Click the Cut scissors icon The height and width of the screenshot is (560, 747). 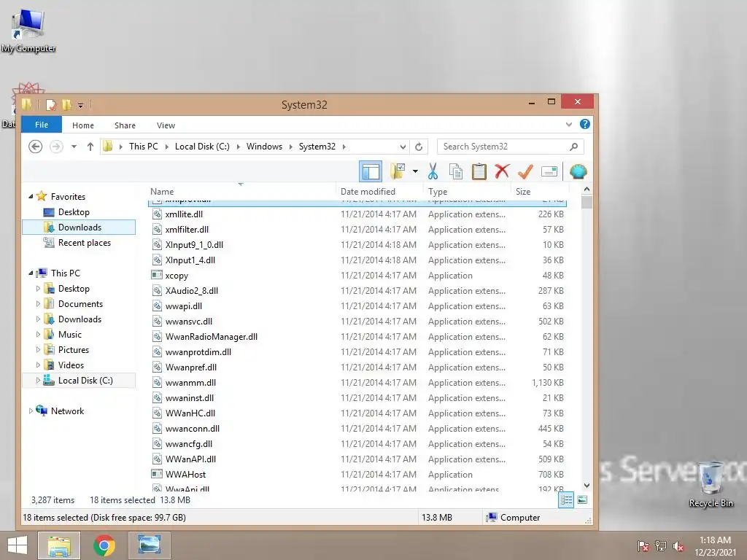(x=433, y=171)
